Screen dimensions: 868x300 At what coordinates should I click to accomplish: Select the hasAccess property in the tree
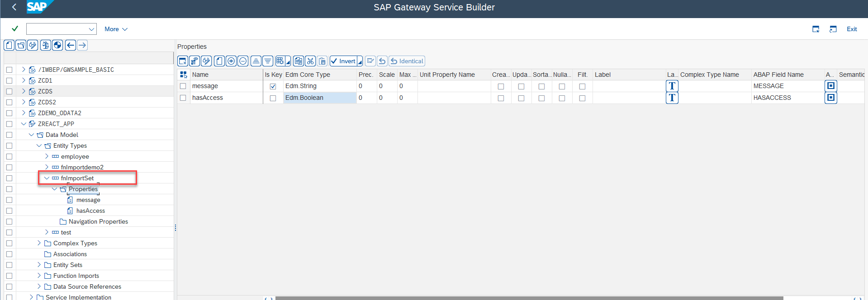(90, 211)
